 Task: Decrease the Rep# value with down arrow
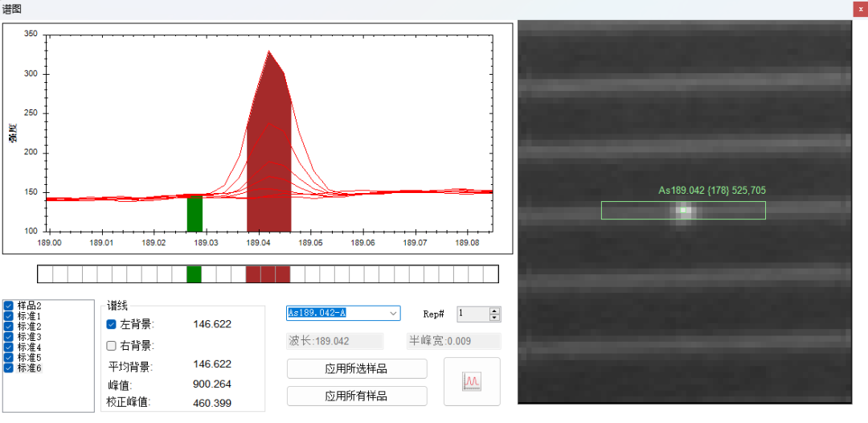coord(495,318)
